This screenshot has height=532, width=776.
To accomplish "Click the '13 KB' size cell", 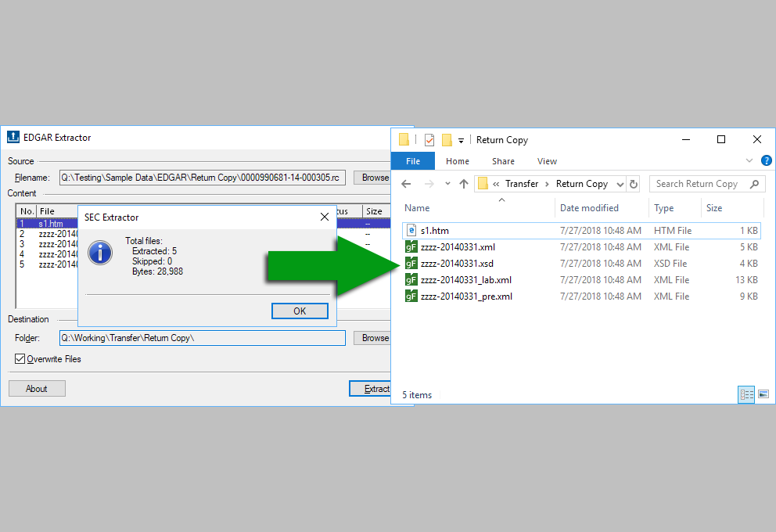I will pyautogui.click(x=746, y=279).
